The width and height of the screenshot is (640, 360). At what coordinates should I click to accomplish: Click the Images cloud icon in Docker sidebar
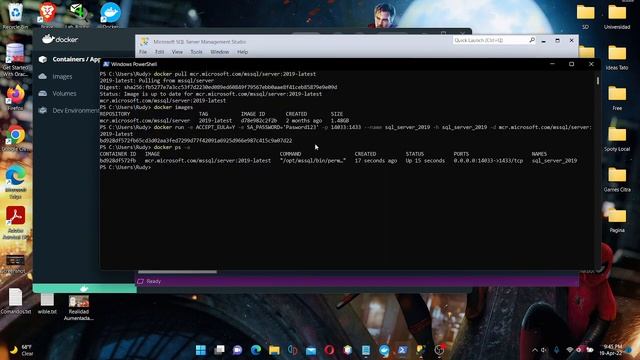point(43,76)
